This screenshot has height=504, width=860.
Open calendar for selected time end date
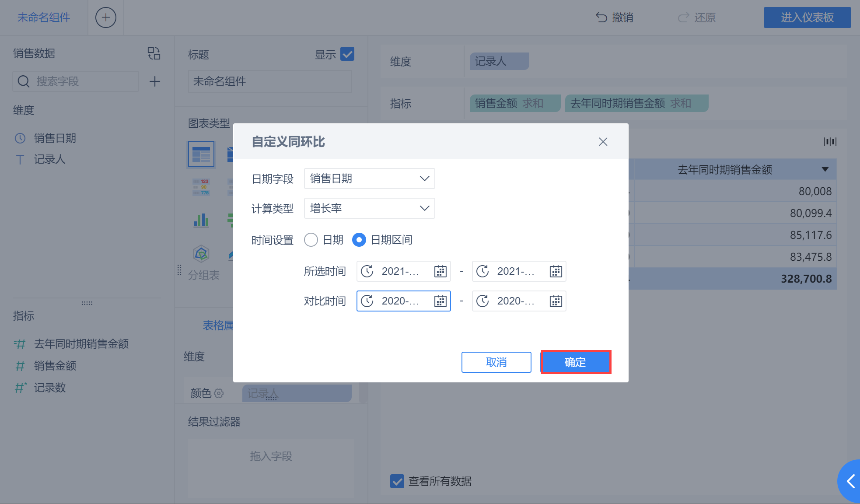pos(556,271)
